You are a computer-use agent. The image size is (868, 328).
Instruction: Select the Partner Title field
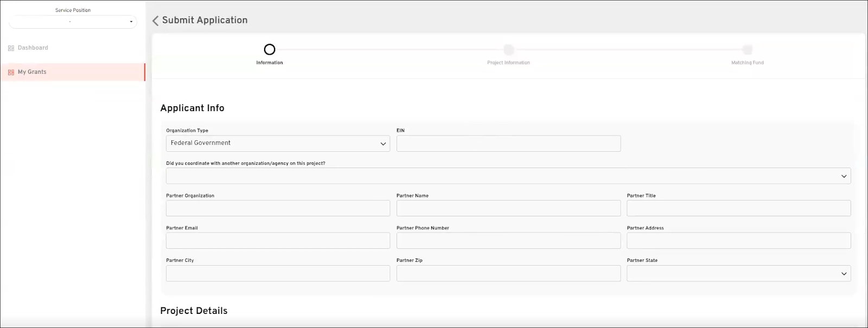coord(738,209)
